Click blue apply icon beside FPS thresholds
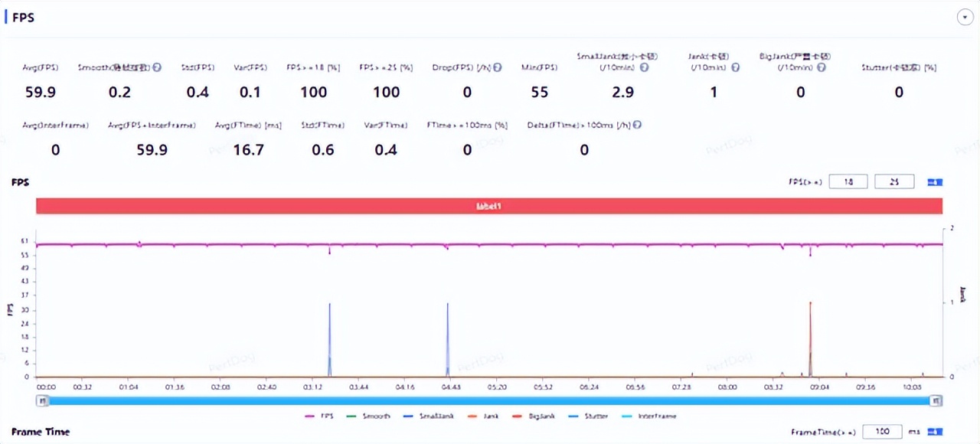980x444 pixels. click(x=935, y=182)
